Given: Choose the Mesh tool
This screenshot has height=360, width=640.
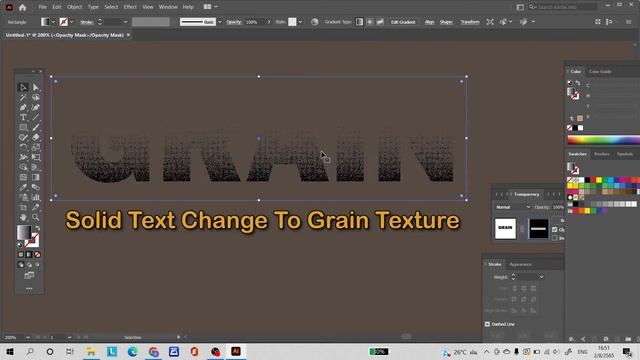Looking at the screenshot, I should [x=23, y=178].
